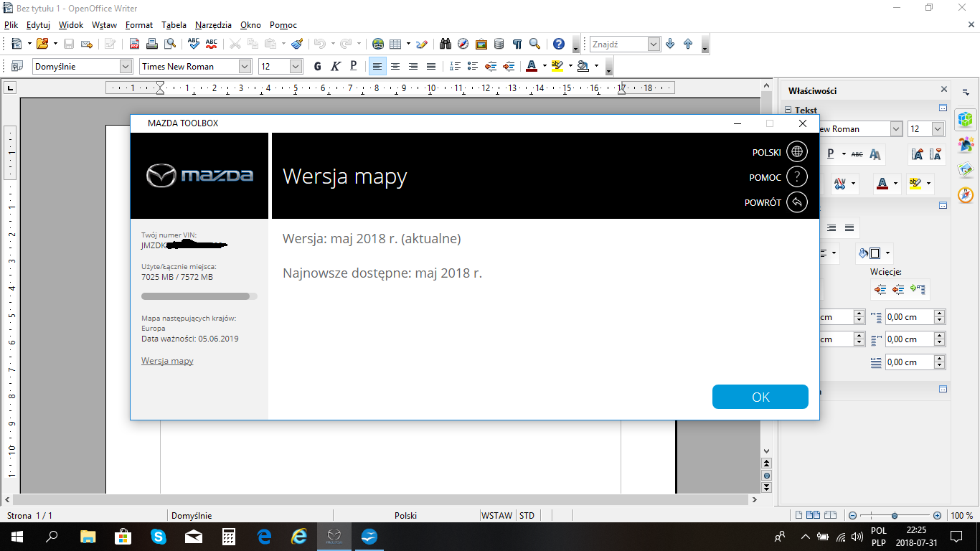This screenshot has width=980, height=551.
Task: Click the clone formatting paintbrush icon
Action: click(296, 44)
